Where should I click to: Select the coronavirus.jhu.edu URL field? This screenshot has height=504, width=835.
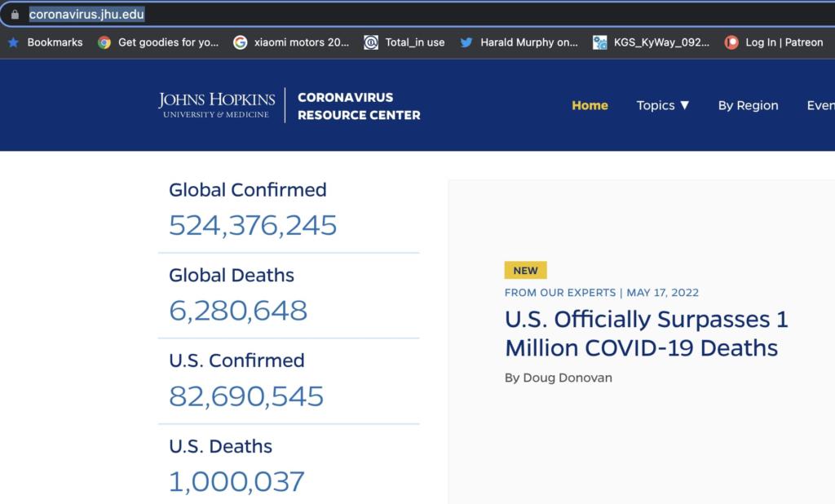click(86, 15)
